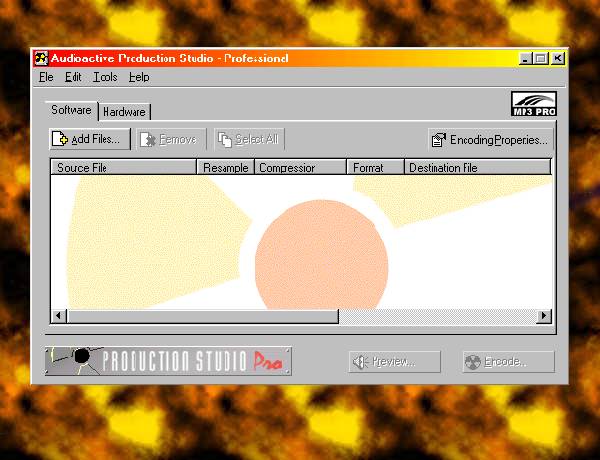
Task: Switch to the Software tab
Action: tap(71, 111)
